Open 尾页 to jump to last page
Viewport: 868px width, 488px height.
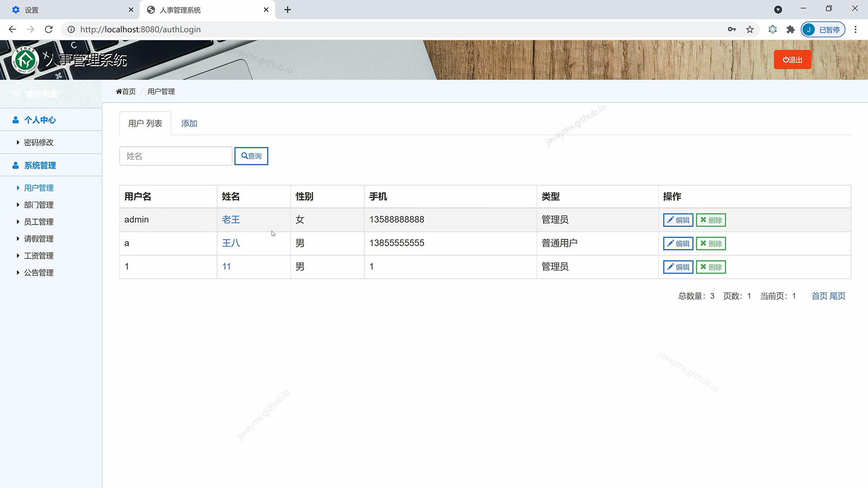click(838, 296)
